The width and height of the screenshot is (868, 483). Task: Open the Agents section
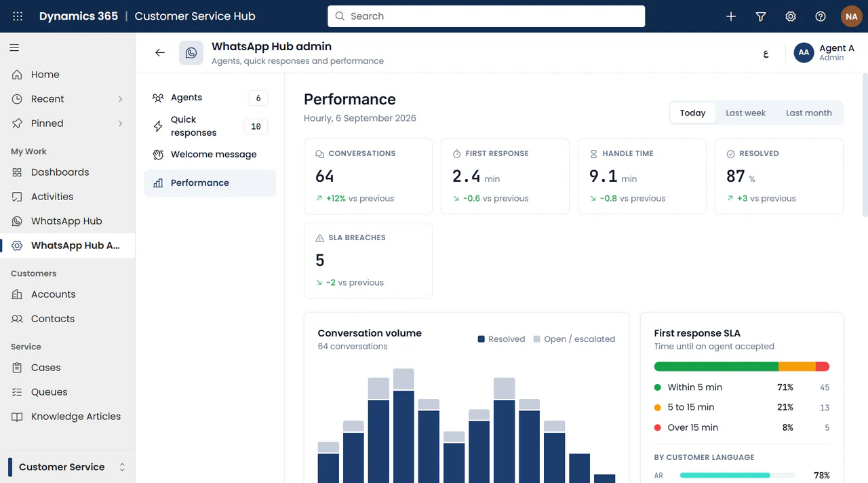(210, 98)
